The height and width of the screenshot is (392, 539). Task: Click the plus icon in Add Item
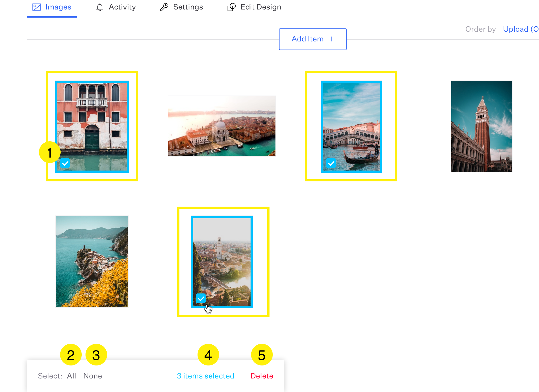[x=332, y=39]
